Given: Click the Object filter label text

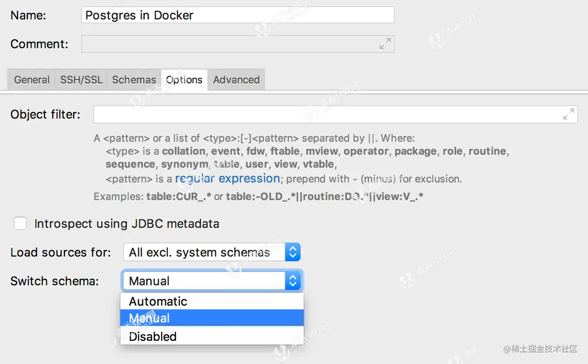Looking at the screenshot, I should (x=45, y=114).
